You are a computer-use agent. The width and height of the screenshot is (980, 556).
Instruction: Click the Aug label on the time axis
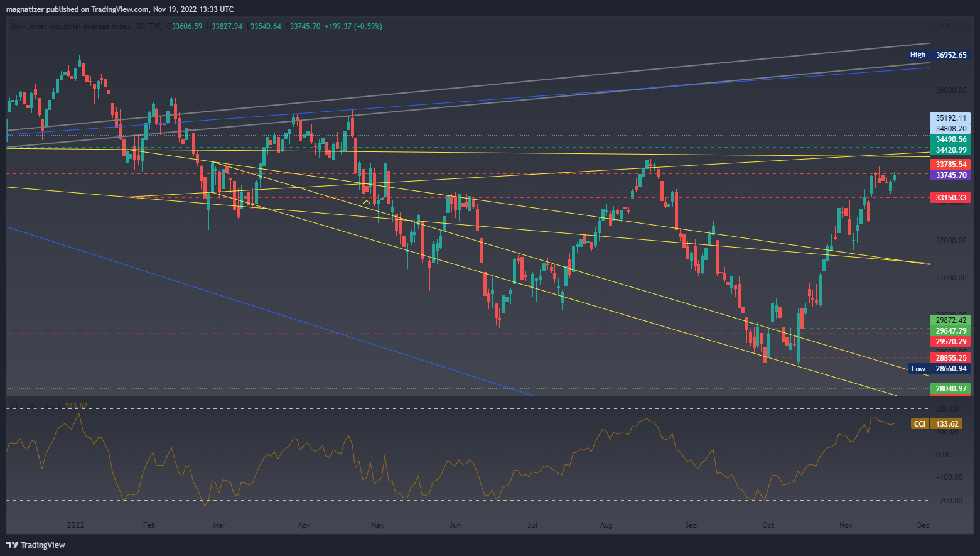(606, 525)
